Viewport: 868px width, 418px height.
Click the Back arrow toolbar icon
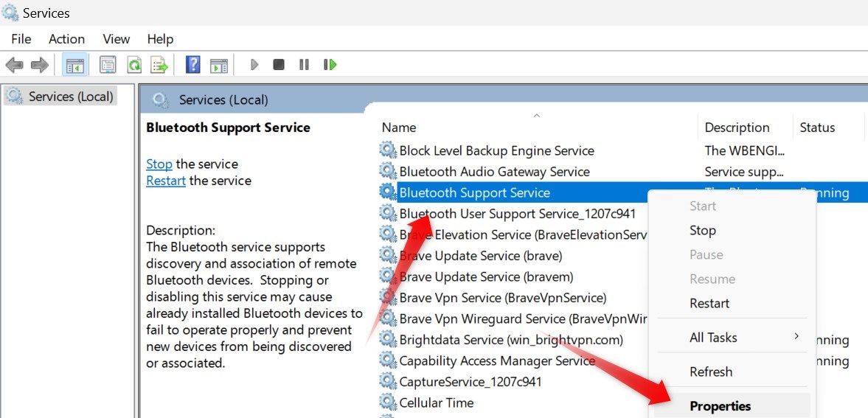[x=14, y=65]
